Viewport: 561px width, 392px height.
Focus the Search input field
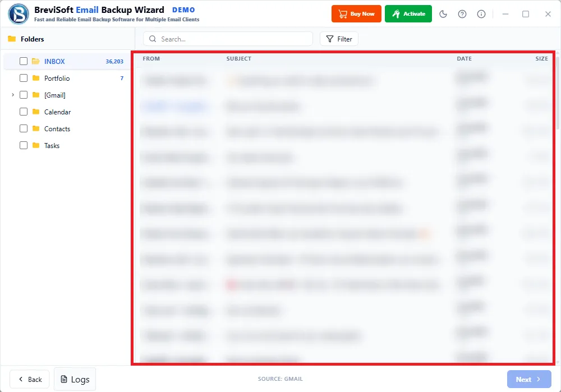point(228,39)
